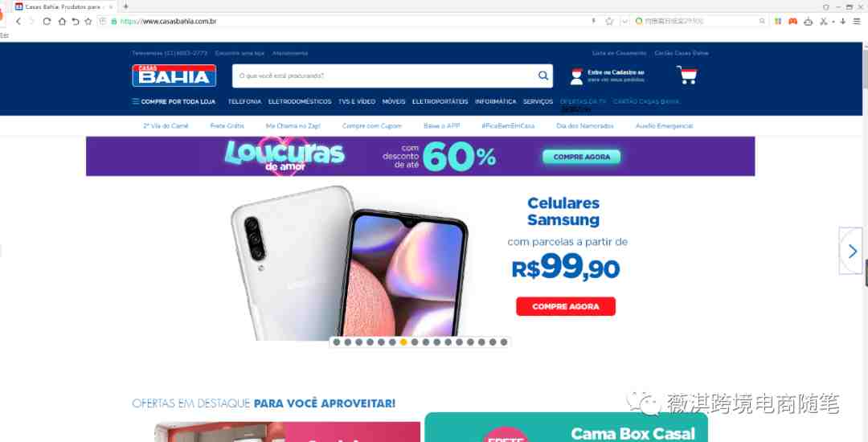Viewport: 868px width, 442px height.
Task: Select the last carousel dot
Action: point(504,342)
